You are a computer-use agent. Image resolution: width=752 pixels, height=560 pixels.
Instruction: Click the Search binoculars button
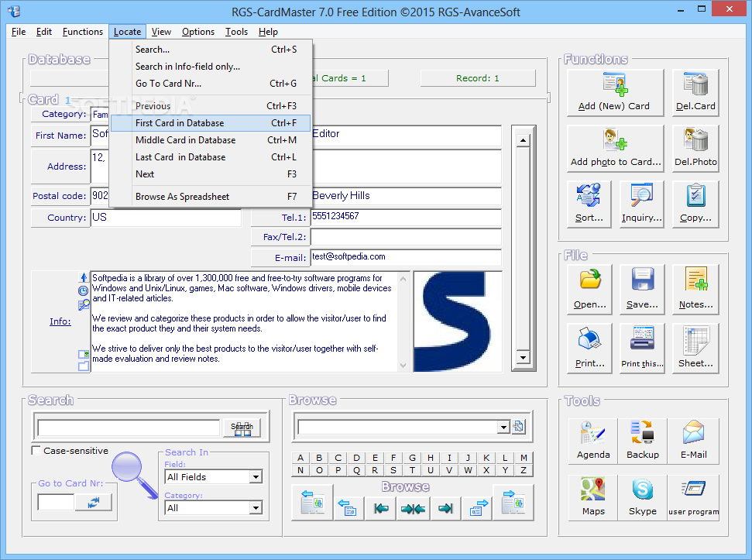coord(242,428)
